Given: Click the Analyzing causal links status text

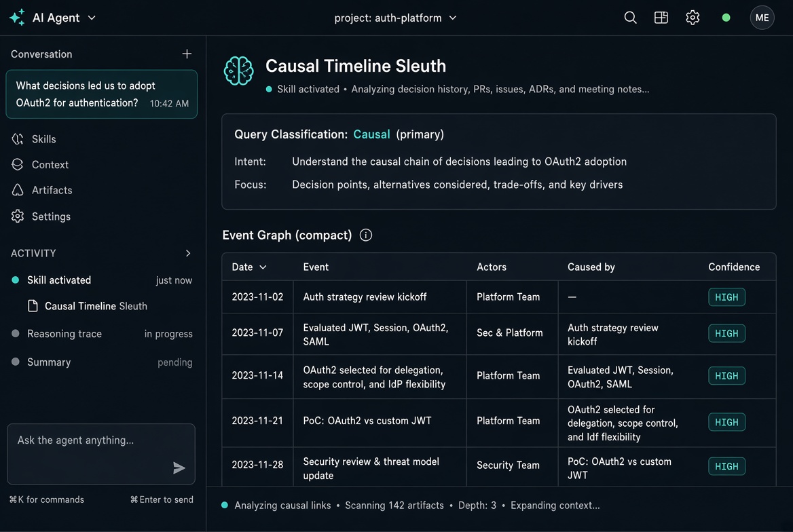Looking at the screenshot, I should coord(282,506).
